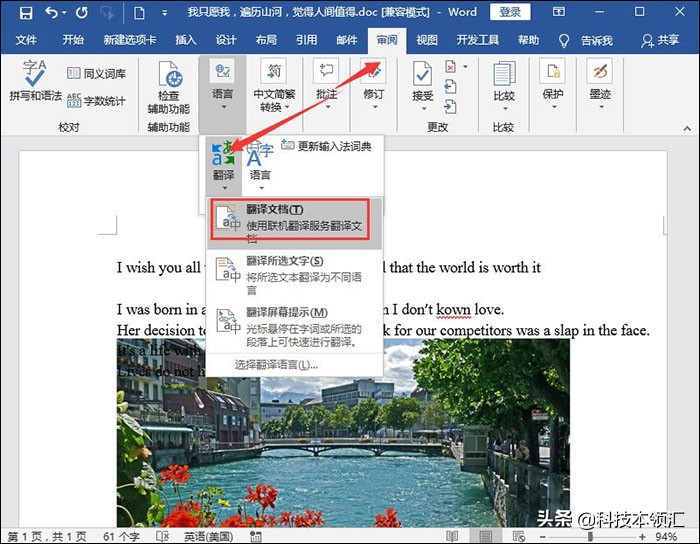Open the 墨迹 ink dropdown
The height and width of the screenshot is (544, 700).
(x=600, y=85)
